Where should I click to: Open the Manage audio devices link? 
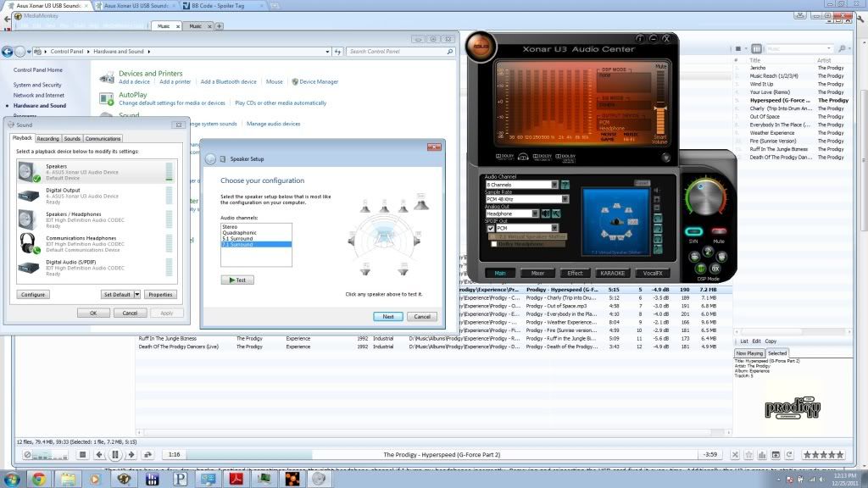click(x=274, y=124)
